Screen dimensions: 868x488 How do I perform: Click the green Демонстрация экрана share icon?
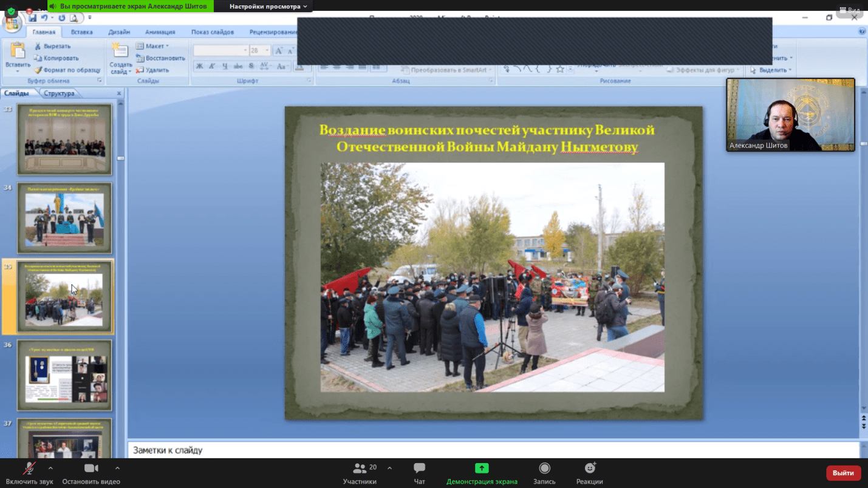(482, 468)
